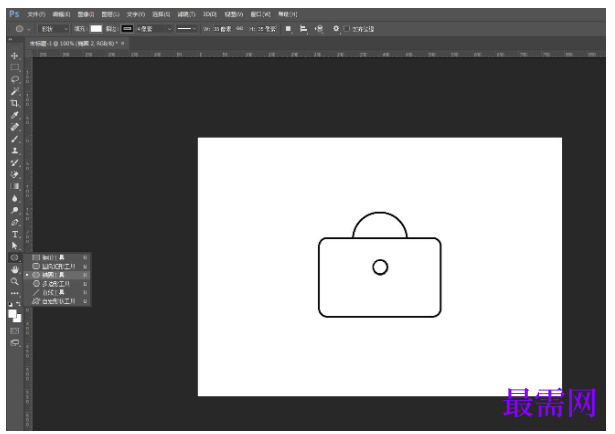Click the shape width W field
Image resolution: width=615 pixels, height=434 pixels.
click(x=222, y=29)
